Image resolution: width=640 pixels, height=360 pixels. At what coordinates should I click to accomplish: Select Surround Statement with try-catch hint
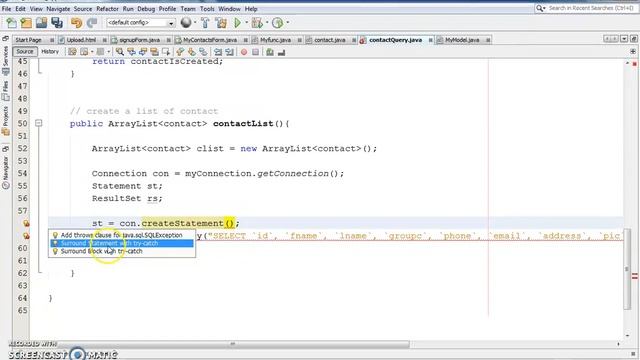[x=122, y=243]
